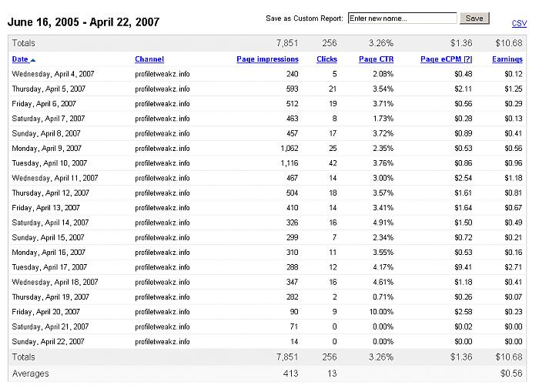This screenshot has height=392, width=539.
Task: Sort the table by the Date column
Action: [20, 59]
